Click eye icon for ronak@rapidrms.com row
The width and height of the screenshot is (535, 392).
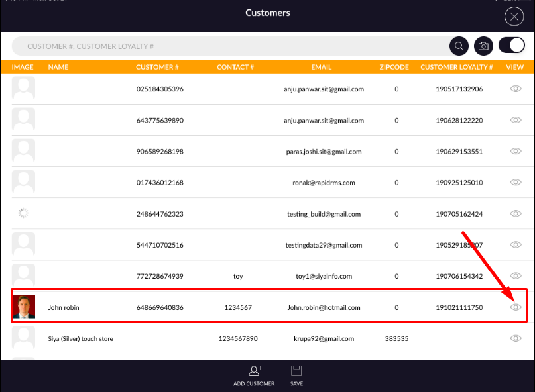click(x=516, y=182)
